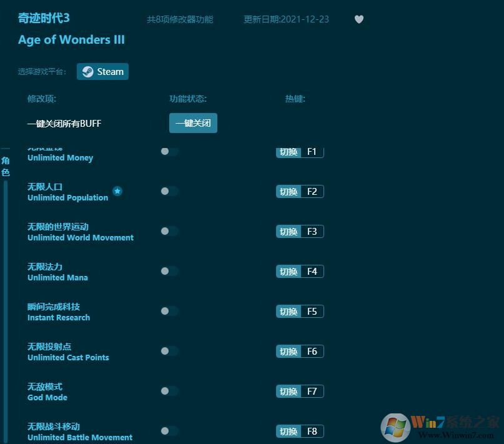Click the 功能状态 column header
504x444 pixels.
point(188,99)
